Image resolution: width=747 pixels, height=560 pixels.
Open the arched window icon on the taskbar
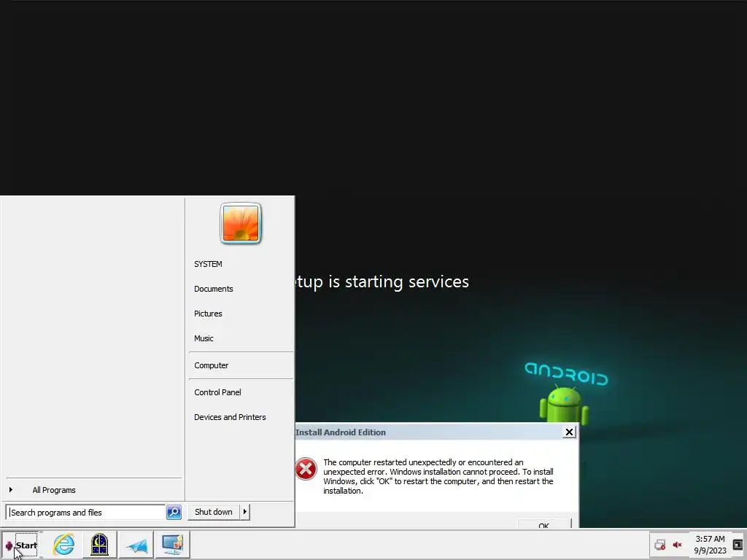pos(99,544)
